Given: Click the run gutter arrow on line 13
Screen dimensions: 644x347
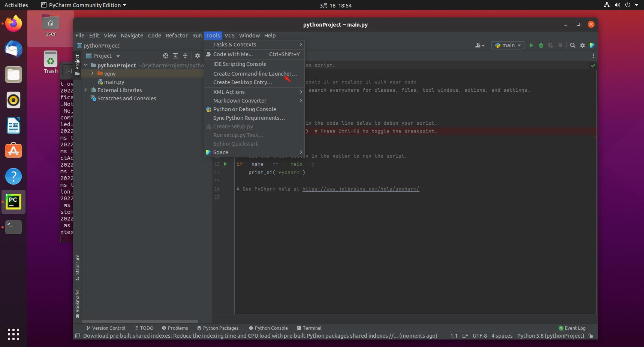Looking at the screenshot, I should tap(225, 164).
